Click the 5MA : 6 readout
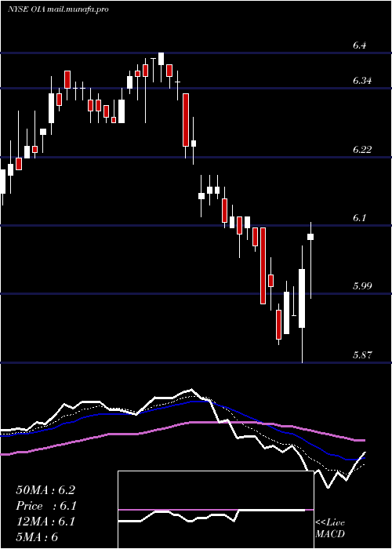 point(37,537)
